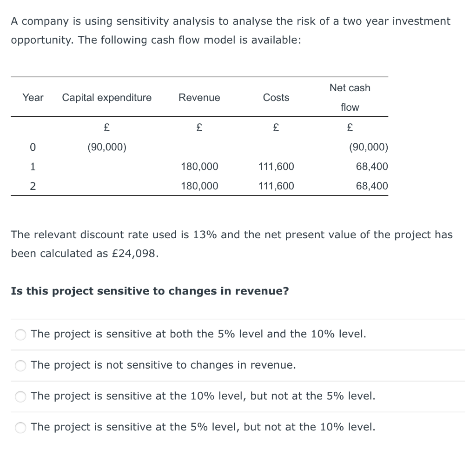Click the Costs column header
This screenshot has width=476, height=450.
pos(276,98)
